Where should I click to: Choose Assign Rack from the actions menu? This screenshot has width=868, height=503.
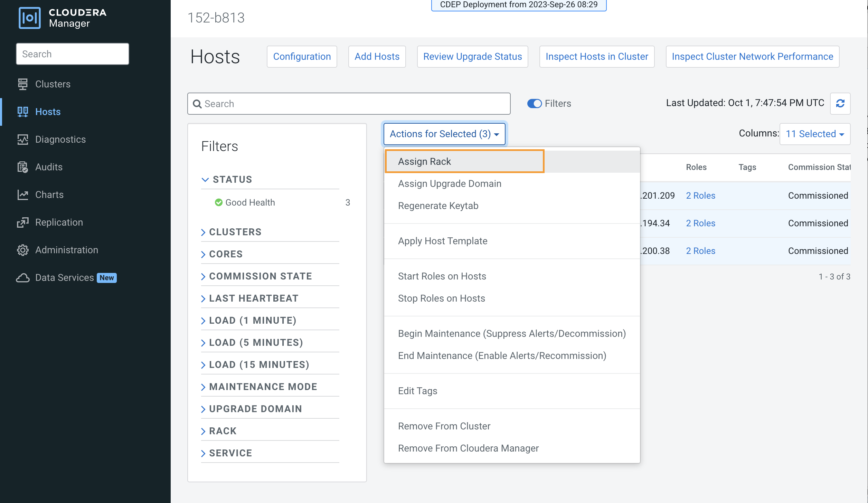424,162
